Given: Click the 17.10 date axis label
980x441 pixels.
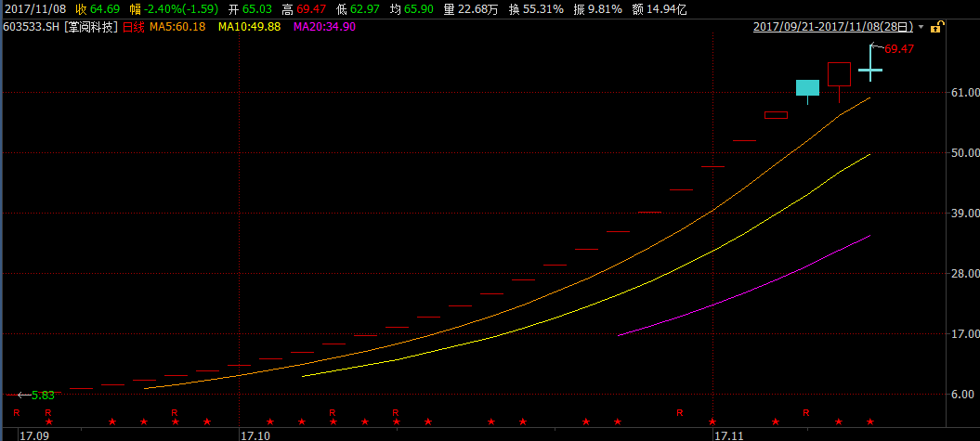Looking at the screenshot, I should click(x=255, y=434).
